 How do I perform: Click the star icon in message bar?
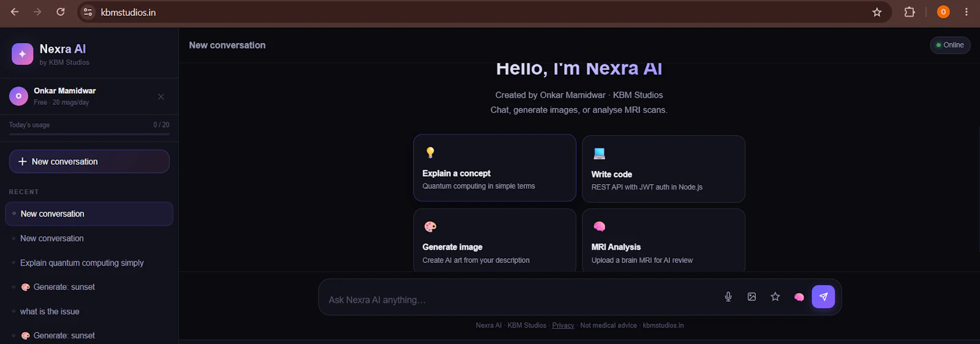775,297
